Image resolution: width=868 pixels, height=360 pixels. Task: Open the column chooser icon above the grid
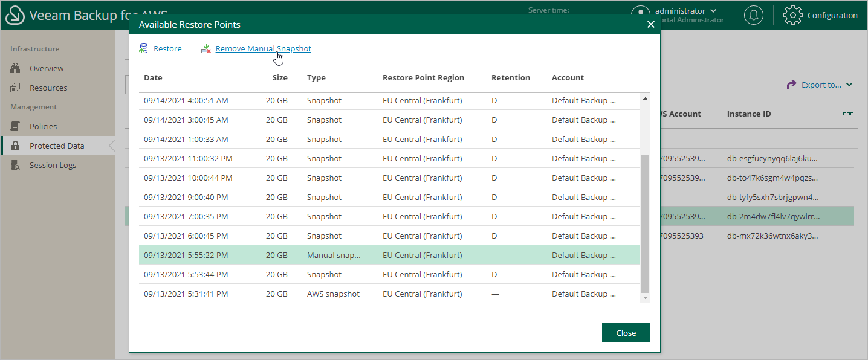pos(848,114)
